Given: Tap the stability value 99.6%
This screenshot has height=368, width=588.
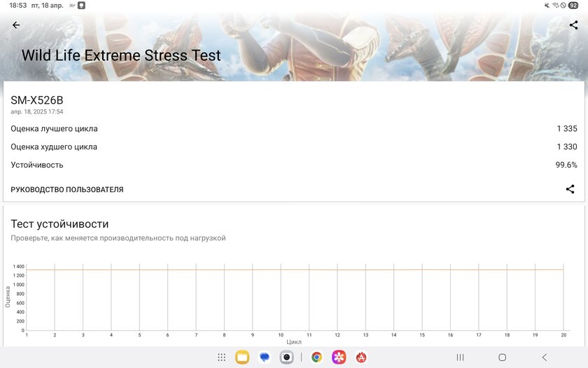Looking at the screenshot, I should [566, 165].
